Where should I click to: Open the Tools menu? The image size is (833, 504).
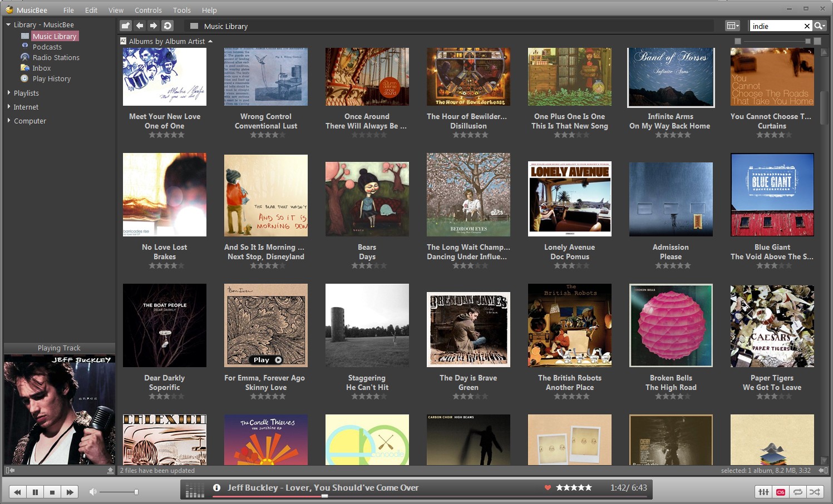(181, 9)
